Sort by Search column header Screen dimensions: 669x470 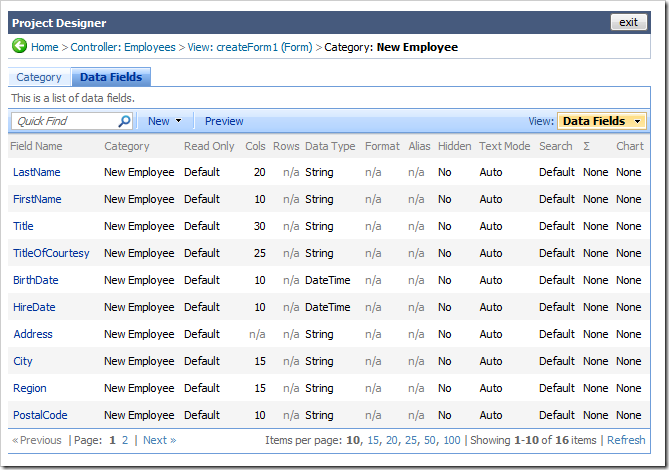[x=556, y=146]
